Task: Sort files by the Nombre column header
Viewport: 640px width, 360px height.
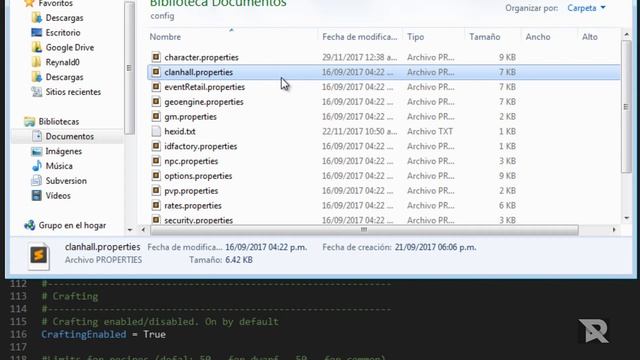Action: (x=165, y=37)
